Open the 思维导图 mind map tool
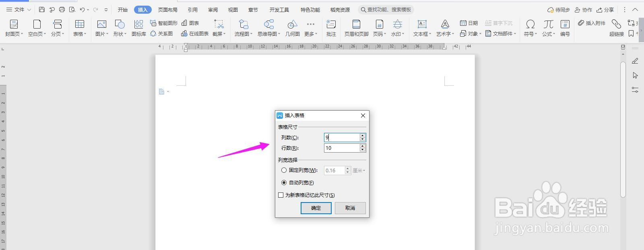This screenshot has width=644, height=250. pos(269,28)
